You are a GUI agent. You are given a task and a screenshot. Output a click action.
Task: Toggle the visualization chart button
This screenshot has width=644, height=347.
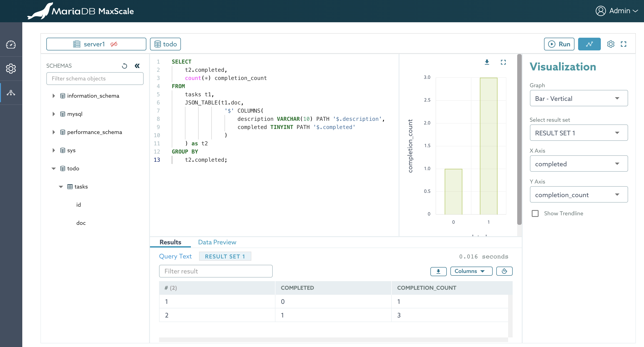point(589,44)
